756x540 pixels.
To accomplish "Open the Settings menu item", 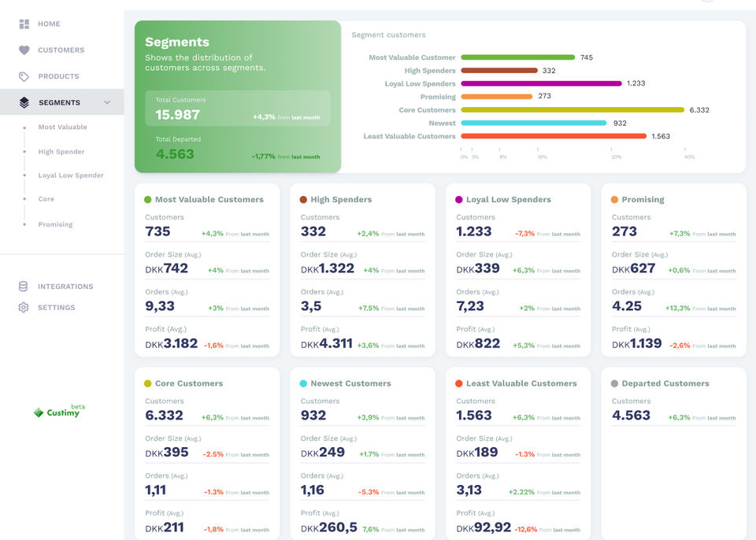I will pyautogui.click(x=57, y=307).
